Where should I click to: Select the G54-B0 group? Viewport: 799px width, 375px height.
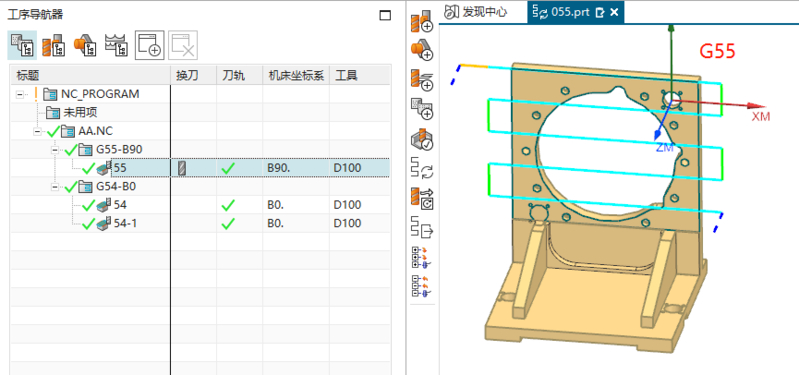pos(116,186)
